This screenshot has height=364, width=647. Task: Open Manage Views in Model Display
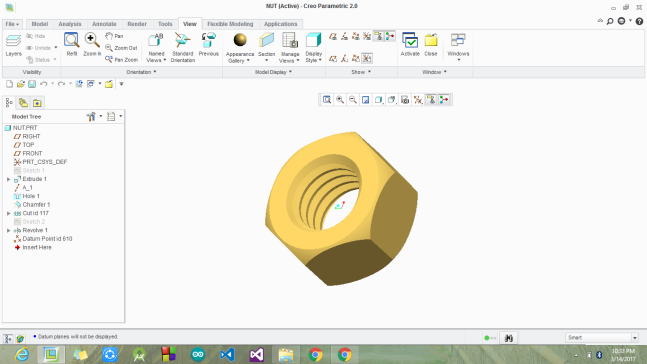(x=290, y=48)
